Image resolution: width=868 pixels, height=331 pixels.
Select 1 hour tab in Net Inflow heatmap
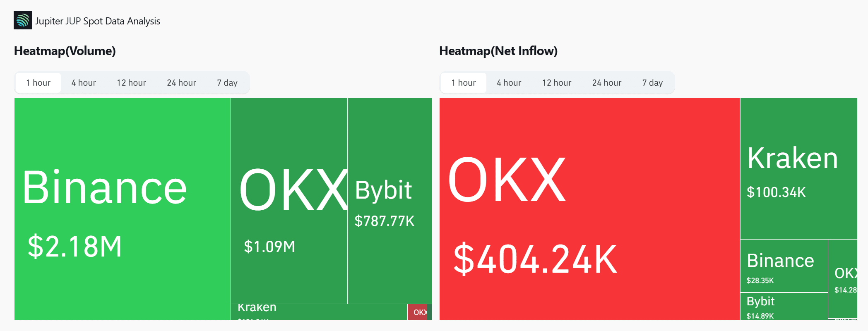[464, 83]
